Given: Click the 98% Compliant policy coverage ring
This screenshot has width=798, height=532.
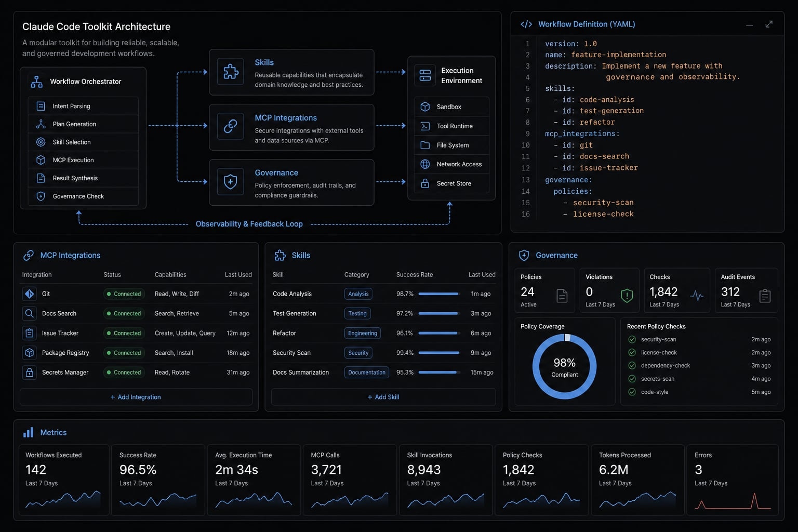Looking at the screenshot, I should pos(564,367).
